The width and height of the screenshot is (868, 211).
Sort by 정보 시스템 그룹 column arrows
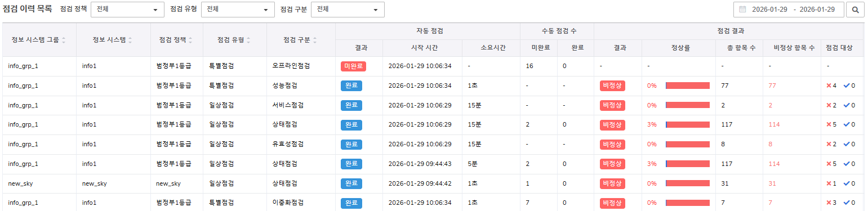point(64,40)
